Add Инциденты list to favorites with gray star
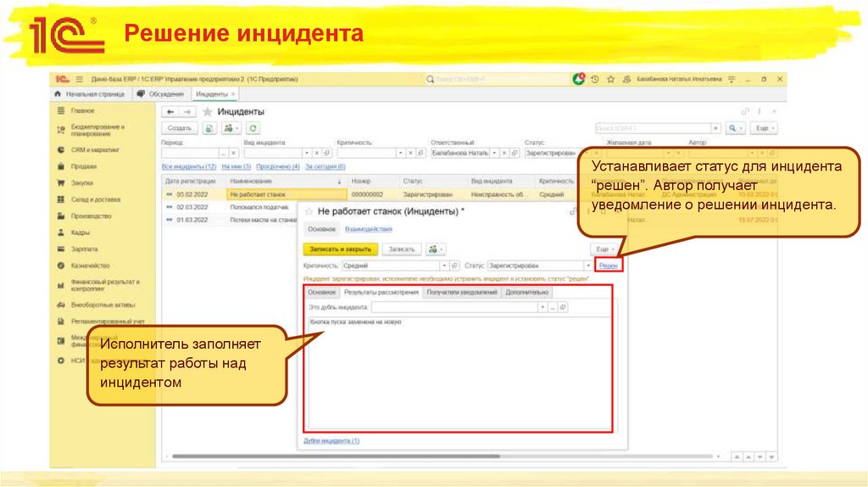Image resolution: width=868 pixels, height=487 pixels. [x=208, y=112]
